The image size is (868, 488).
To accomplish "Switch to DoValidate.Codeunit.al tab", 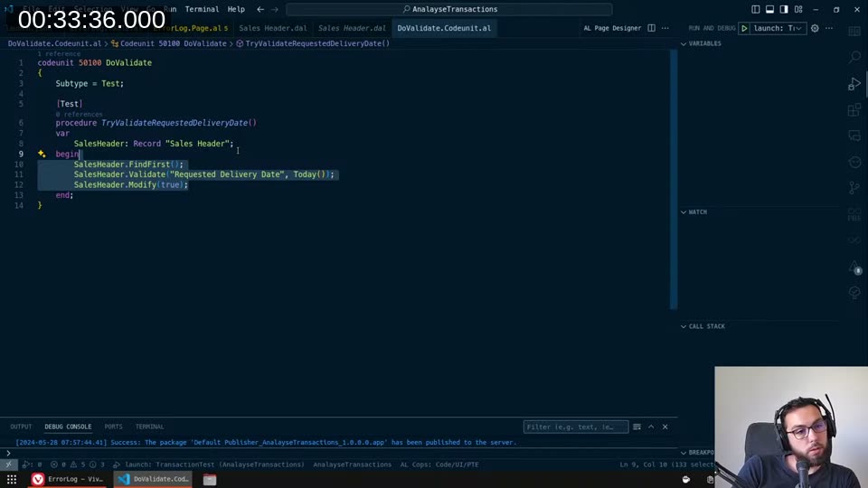I will (x=444, y=28).
